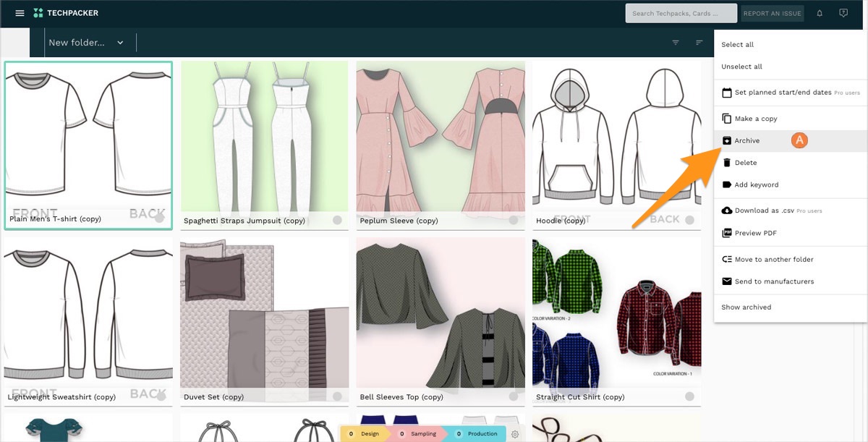Archive the selected techpack
This screenshot has height=442, width=868.
coord(791,140)
